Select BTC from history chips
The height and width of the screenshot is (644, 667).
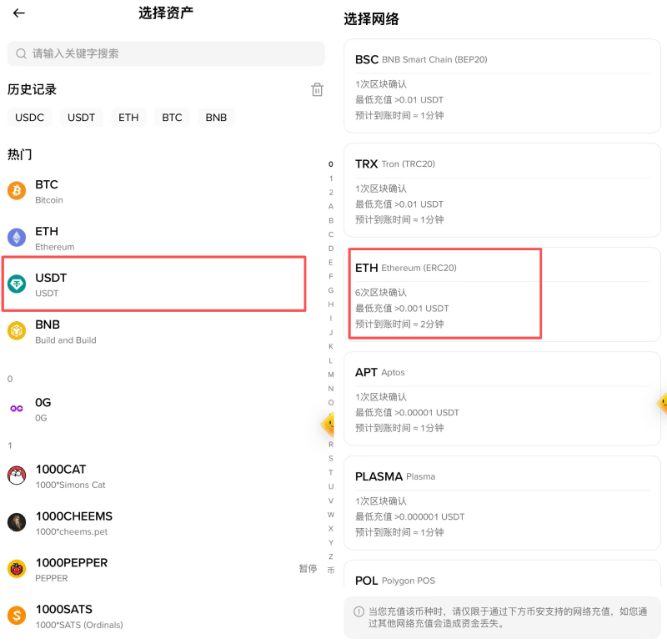coord(172,118)
